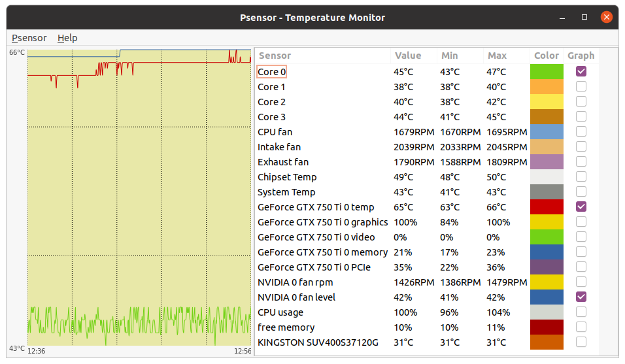Uncheck NVIDIA 0 fan level graph checkbox
Screen dimensions: 625x364
581,297
